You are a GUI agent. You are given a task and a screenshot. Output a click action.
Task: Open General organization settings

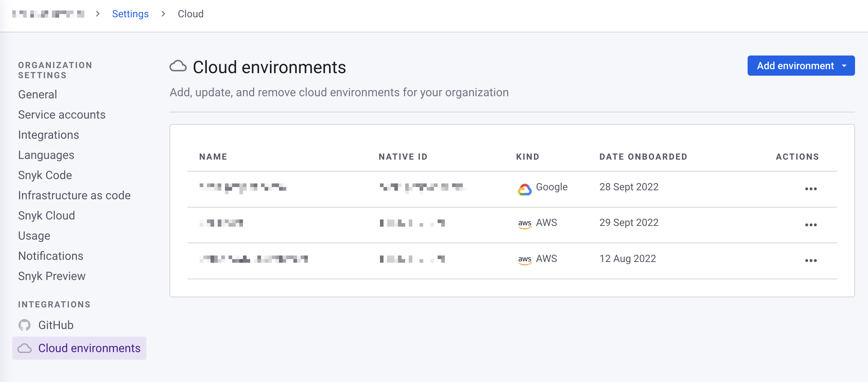click(x=37, y=94)
